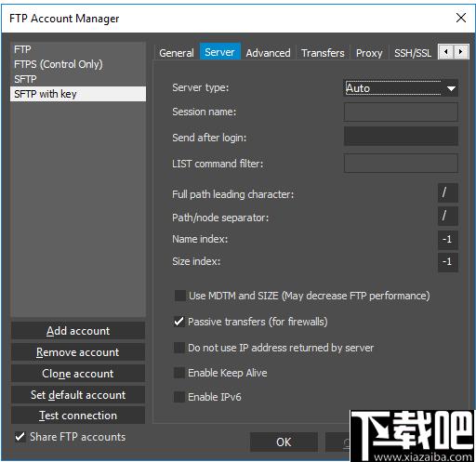Enable Keep Alive checkbox

(179, 373)
